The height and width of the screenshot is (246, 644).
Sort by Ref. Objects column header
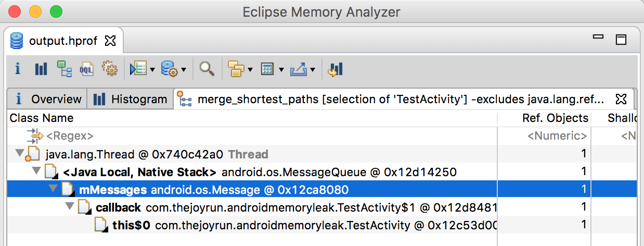(555, 118)
